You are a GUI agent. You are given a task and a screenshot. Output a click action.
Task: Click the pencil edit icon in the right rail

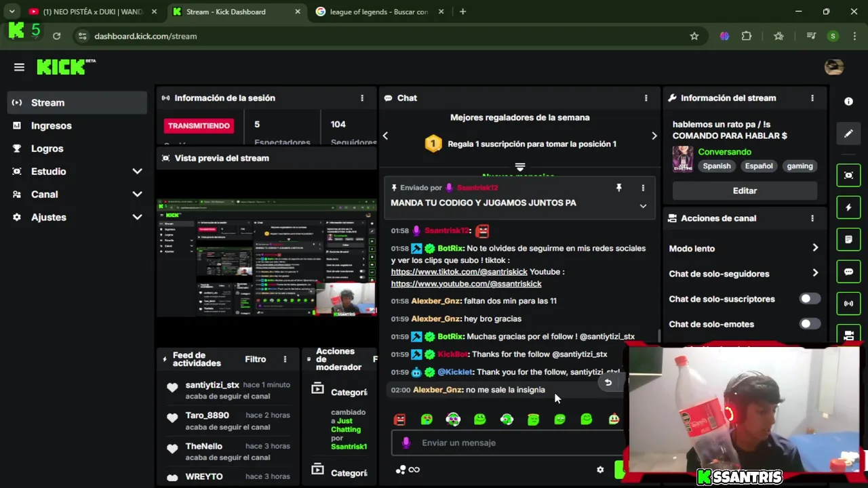848,134
